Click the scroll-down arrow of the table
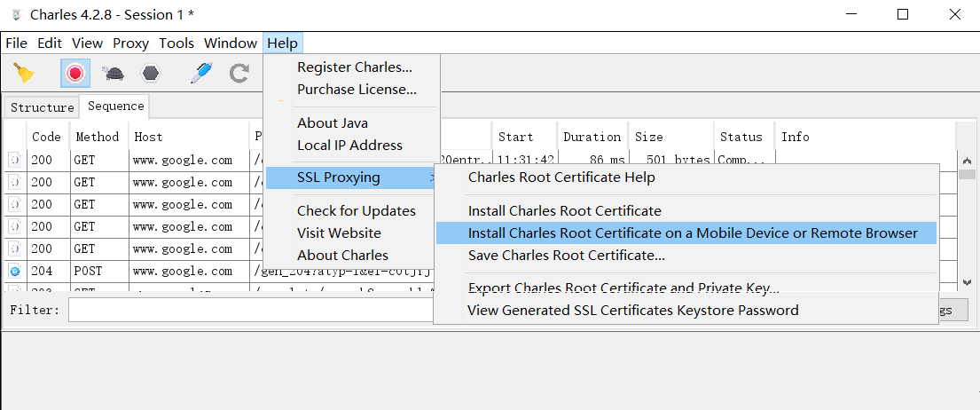Viewport: 980px width, 410px height. coord(968,282)
